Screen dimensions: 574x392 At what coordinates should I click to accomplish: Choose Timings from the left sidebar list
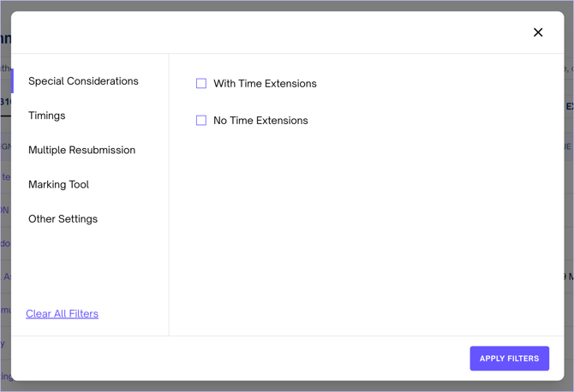[x=47, y=116]
